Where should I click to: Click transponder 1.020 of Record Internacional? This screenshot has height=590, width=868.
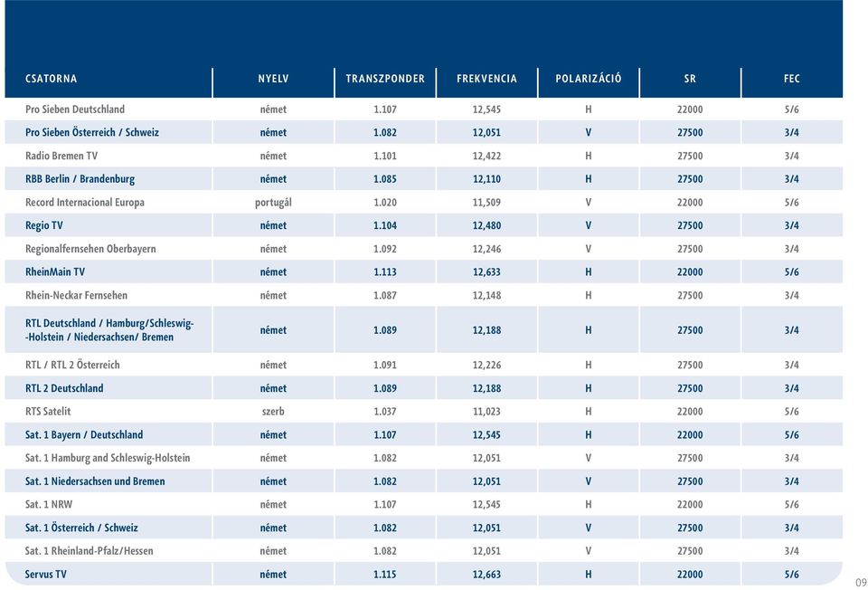tap(385, 202)
